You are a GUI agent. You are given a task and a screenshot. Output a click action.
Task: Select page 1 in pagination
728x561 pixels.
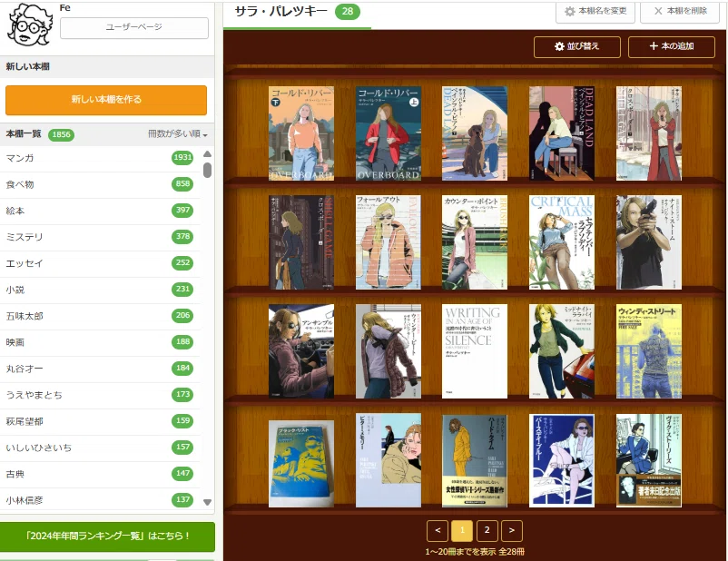pyautogui.click(x=462, y=531)
